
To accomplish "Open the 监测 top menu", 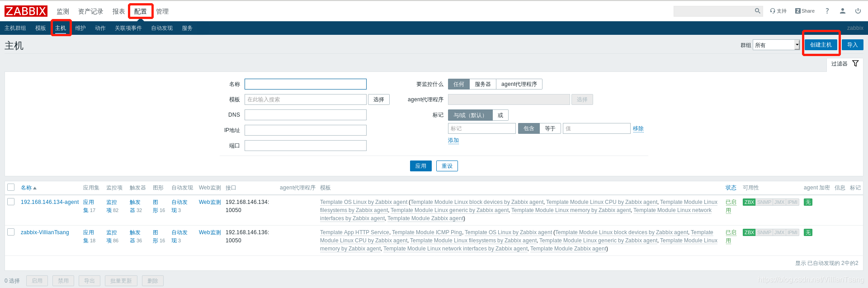I will 63,11.
